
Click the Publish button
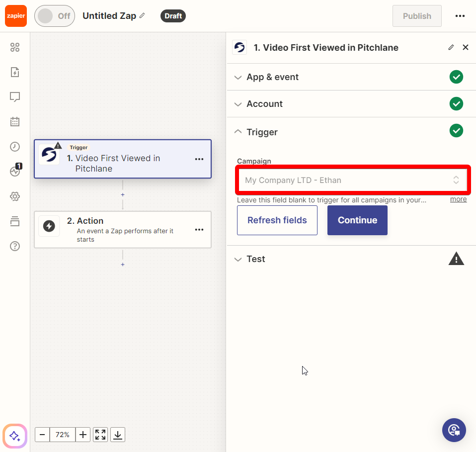pyautogui.click(x=417, y=16)
